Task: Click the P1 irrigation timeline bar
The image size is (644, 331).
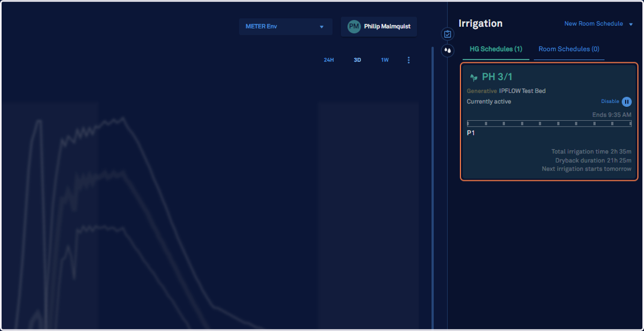Action: point(549,123)
